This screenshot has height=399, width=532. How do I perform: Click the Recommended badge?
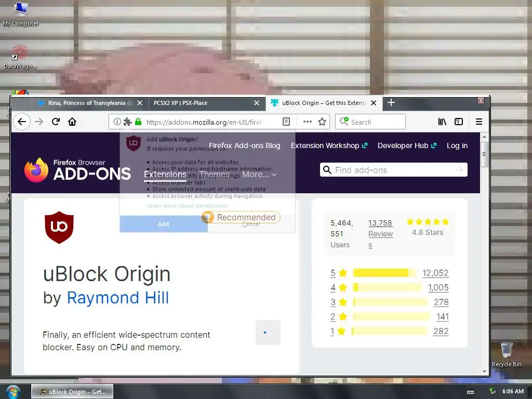click(241, 217)
